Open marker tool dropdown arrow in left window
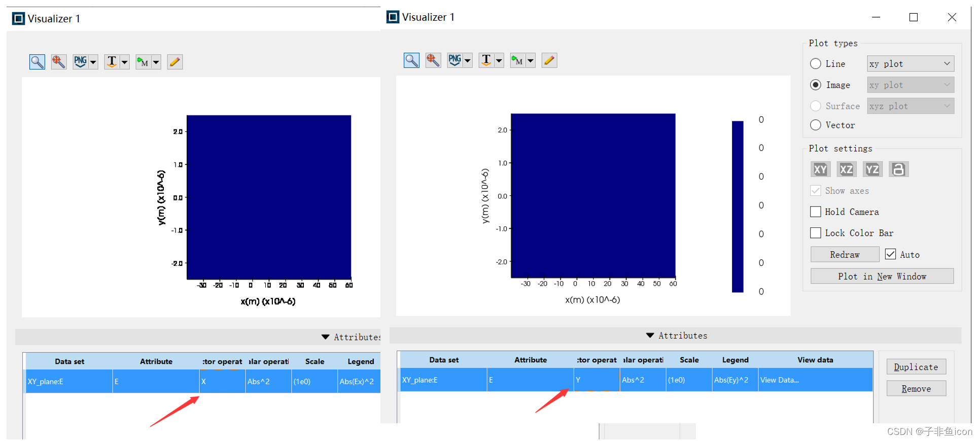980x441 pixels. coord(156,62)
